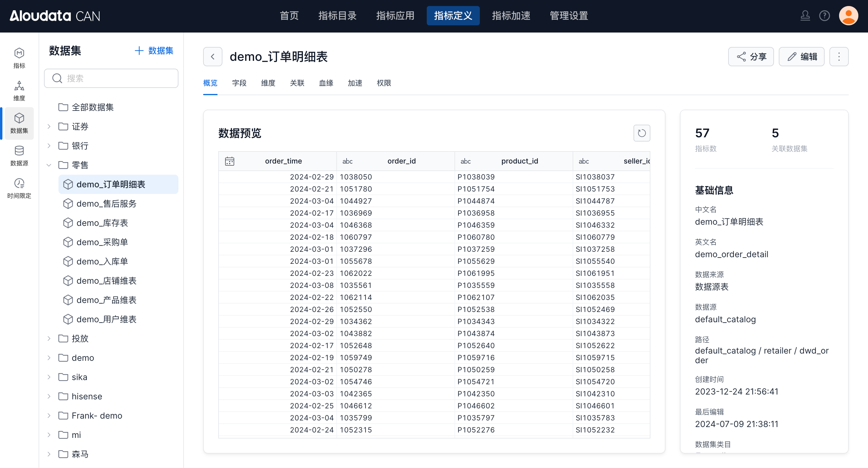Add a new 数据集
Viewport: 868px width, 468px height.
154,51
